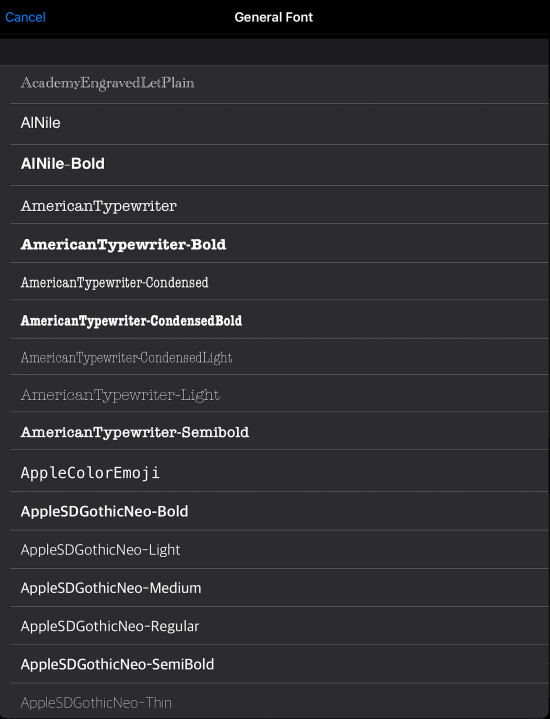Select AppleSDGothicNeo-Bold font

[x=275, y=511]
